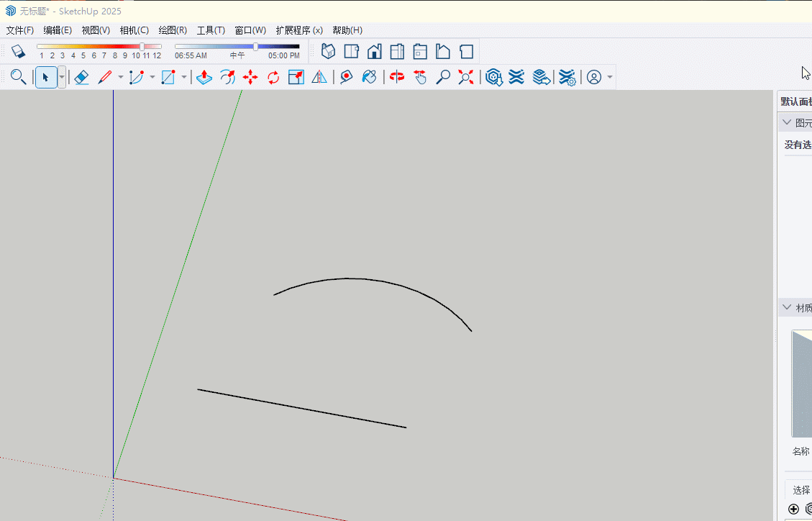The image size is (812, 521).
Task: Open the 3D Warehouse
Action: [494, 77]
